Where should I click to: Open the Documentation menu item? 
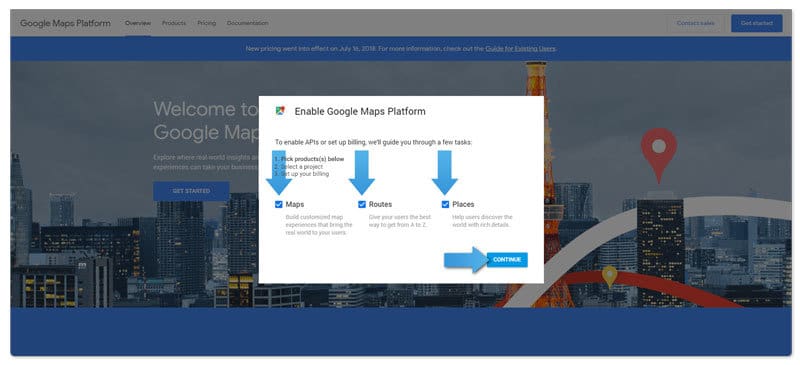[x=247, y=23]
